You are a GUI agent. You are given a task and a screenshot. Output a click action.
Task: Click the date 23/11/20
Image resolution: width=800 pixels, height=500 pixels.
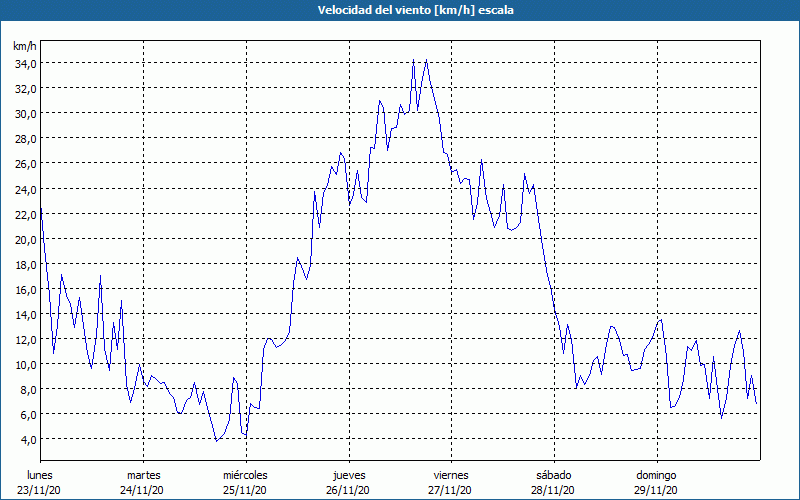[x=39, y=490]
